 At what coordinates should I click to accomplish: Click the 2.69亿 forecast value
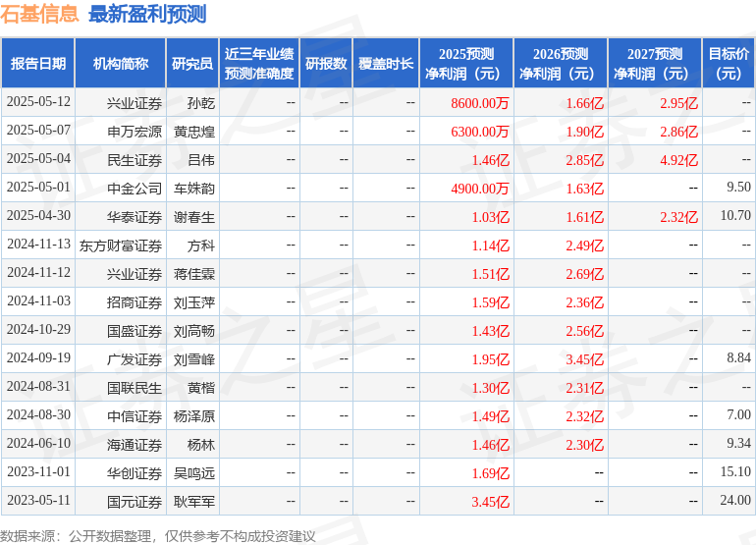pos(585,273)
